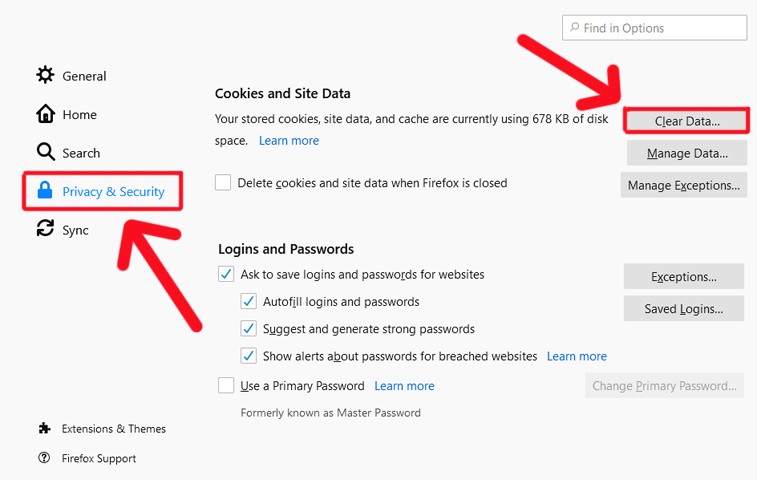Enable Use a Primary Password checkbox
The height and width of the screenshot is (480, 757).
coord(226,385)
